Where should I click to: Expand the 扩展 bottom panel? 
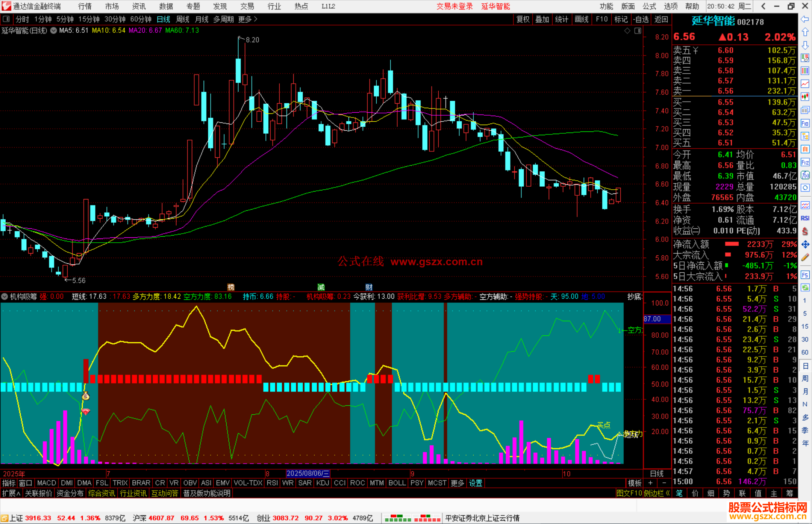point(11,493)
